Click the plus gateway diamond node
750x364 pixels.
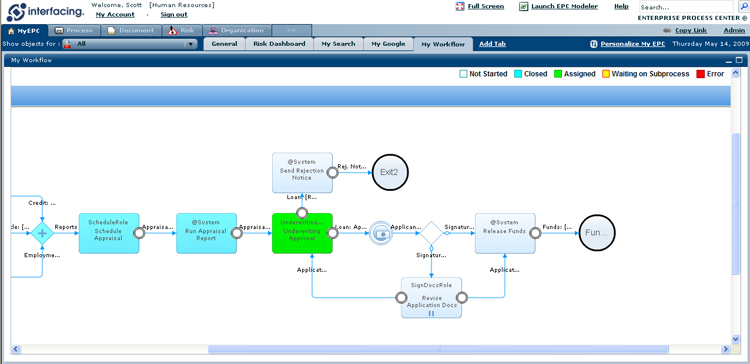coord(42,233)
